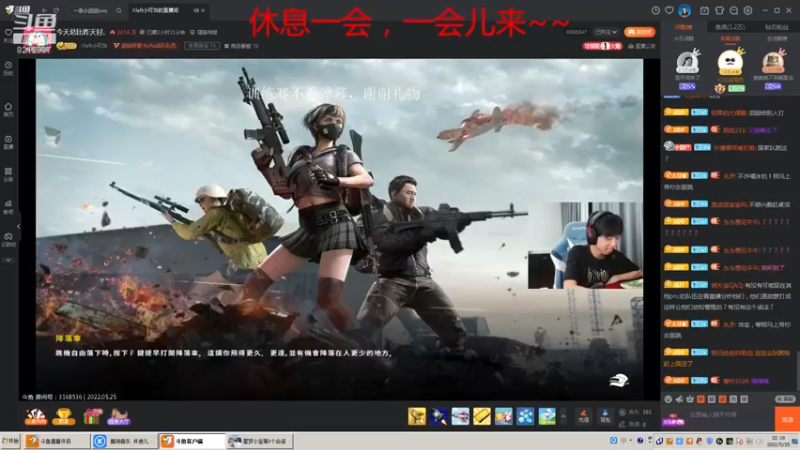Collapse the left sidebar arrow handle

[x=18, y=226]
